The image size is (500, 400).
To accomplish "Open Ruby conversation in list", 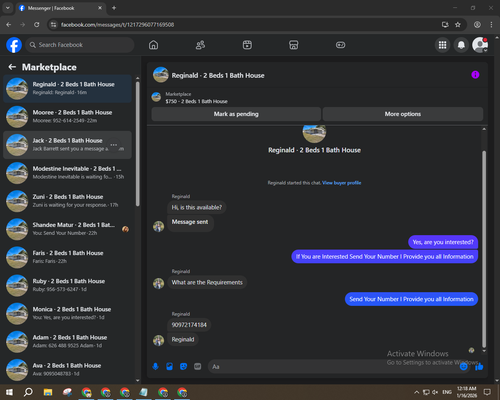I will coord(67,285).
